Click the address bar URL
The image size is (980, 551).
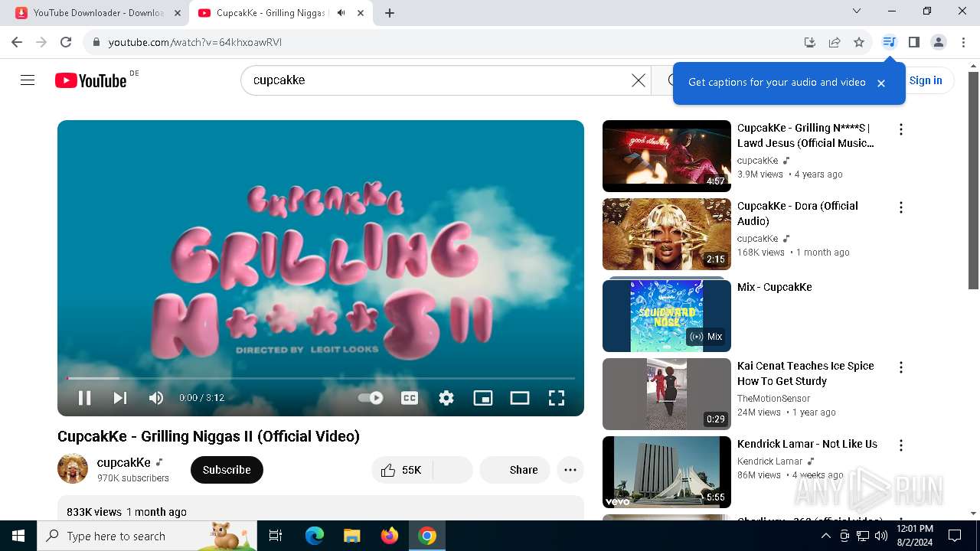(195, 42)
